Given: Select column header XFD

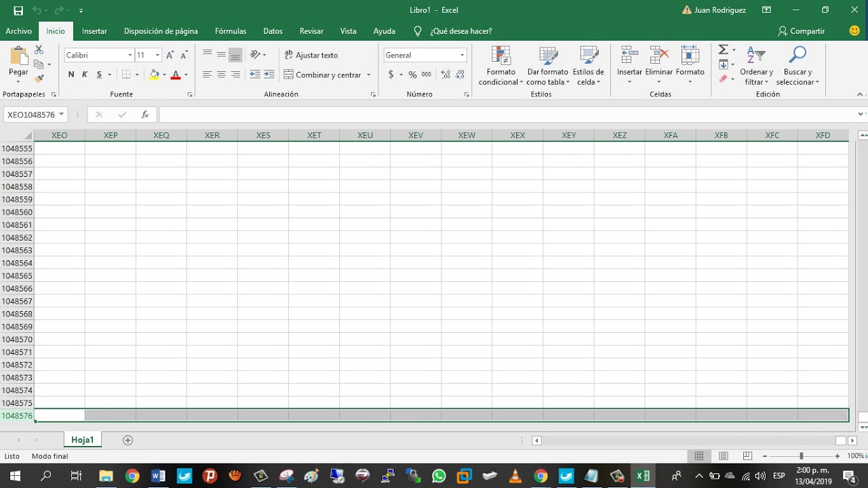Looking at the screenshot, I should pyautogui.click(x=823, y=136).
